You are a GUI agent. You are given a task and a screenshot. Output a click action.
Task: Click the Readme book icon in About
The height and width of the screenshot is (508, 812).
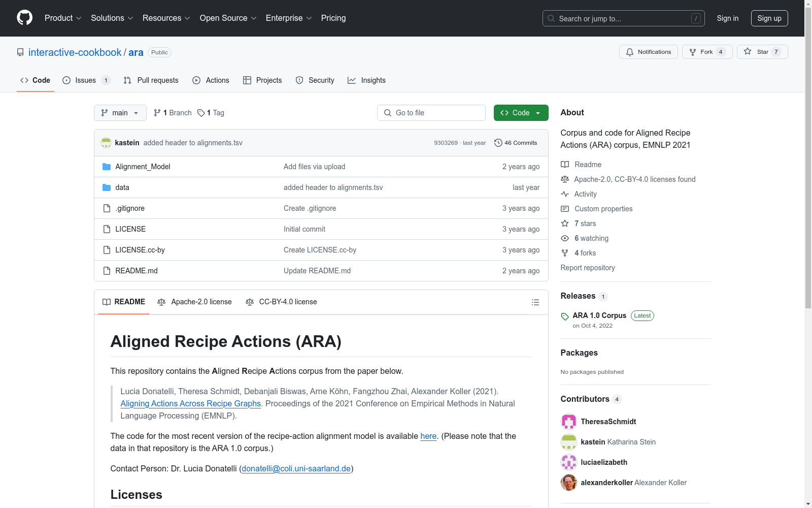565,165
